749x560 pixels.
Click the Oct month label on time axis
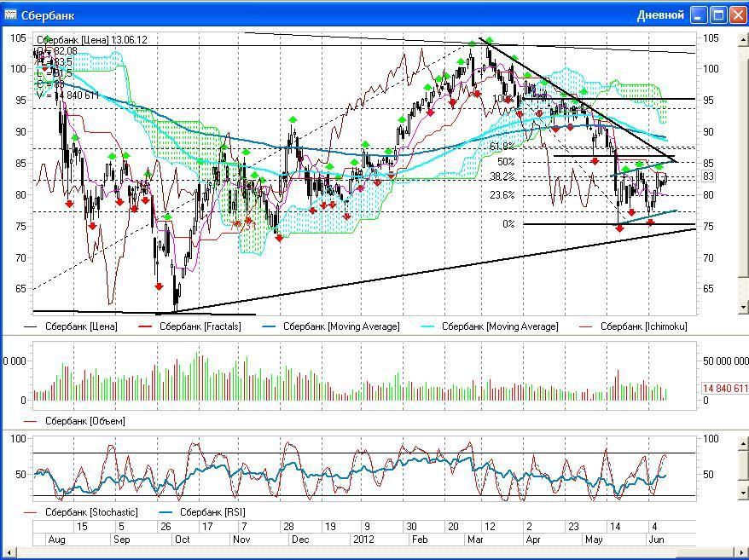coord(182,540)
